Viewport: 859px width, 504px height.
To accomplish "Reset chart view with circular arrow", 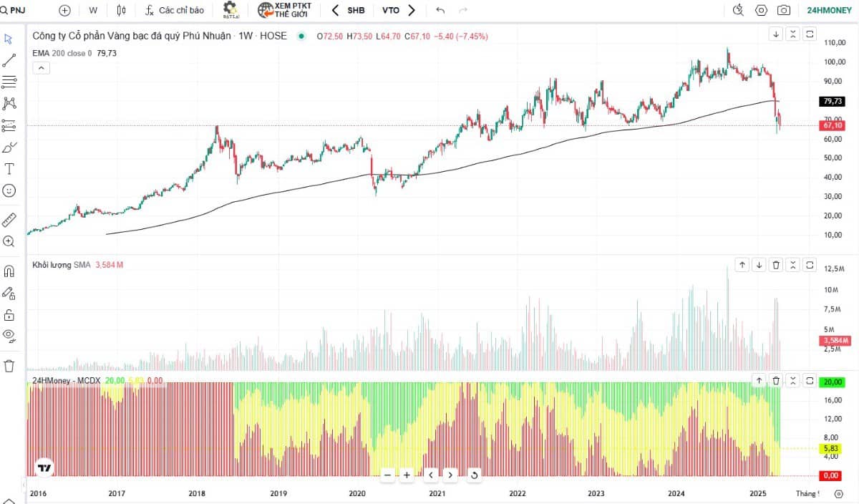I will 473,475.
